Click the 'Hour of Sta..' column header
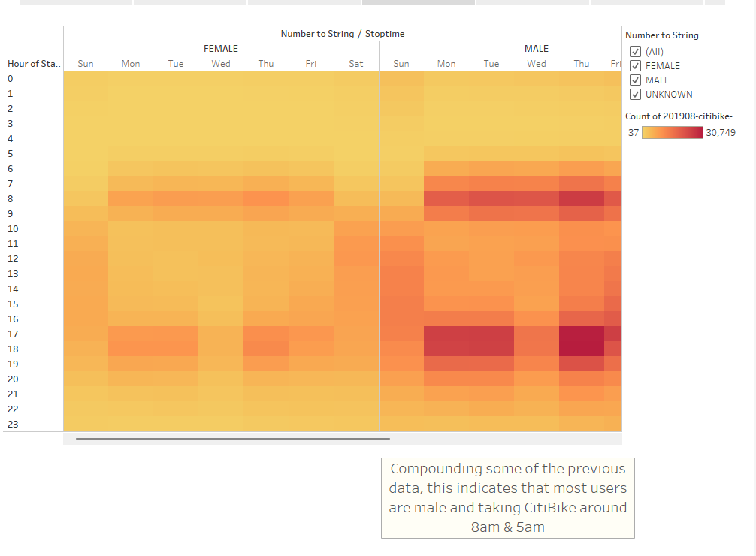756x556 pixels. [33, 63]
